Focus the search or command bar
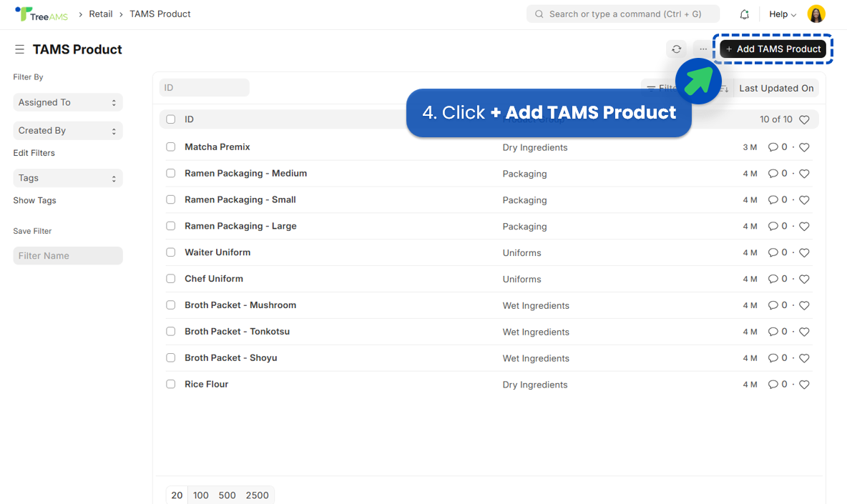Image resolution: width=847 pixels, height=504 pixels. 623,14
